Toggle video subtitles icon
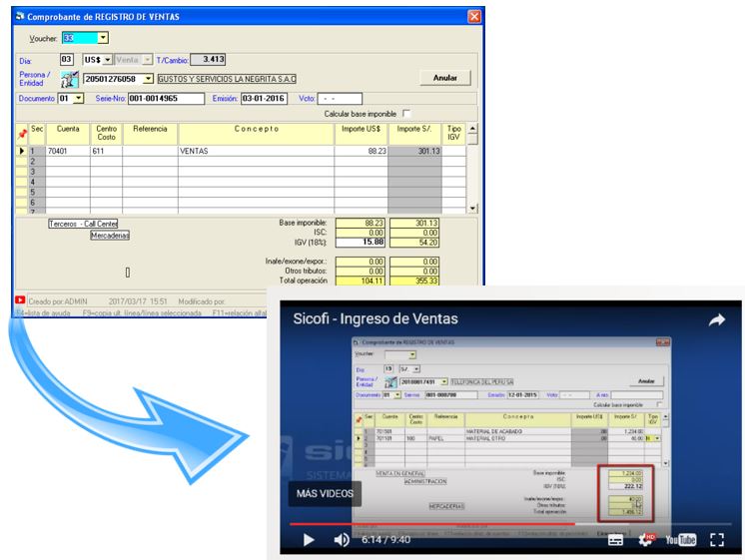 (616, 540)
